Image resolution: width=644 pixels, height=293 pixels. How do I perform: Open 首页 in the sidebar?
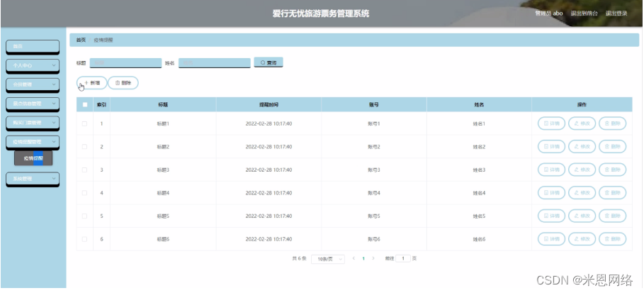33,47
